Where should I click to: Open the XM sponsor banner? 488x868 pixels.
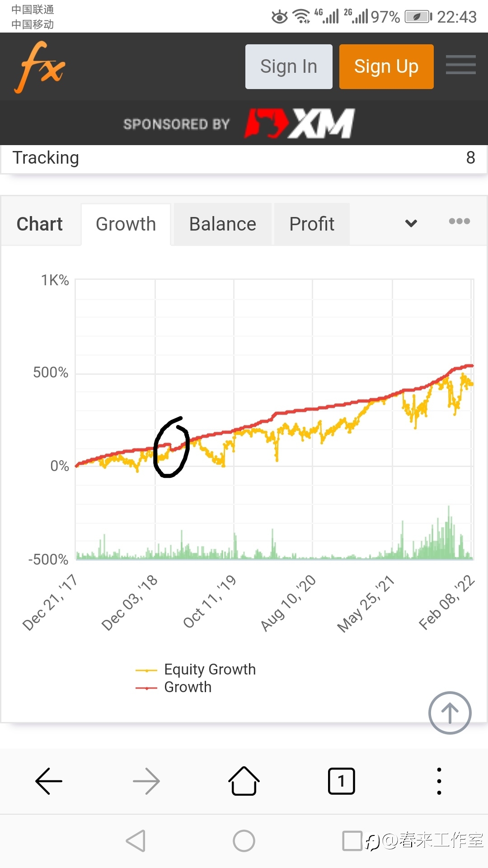(239, 123)
